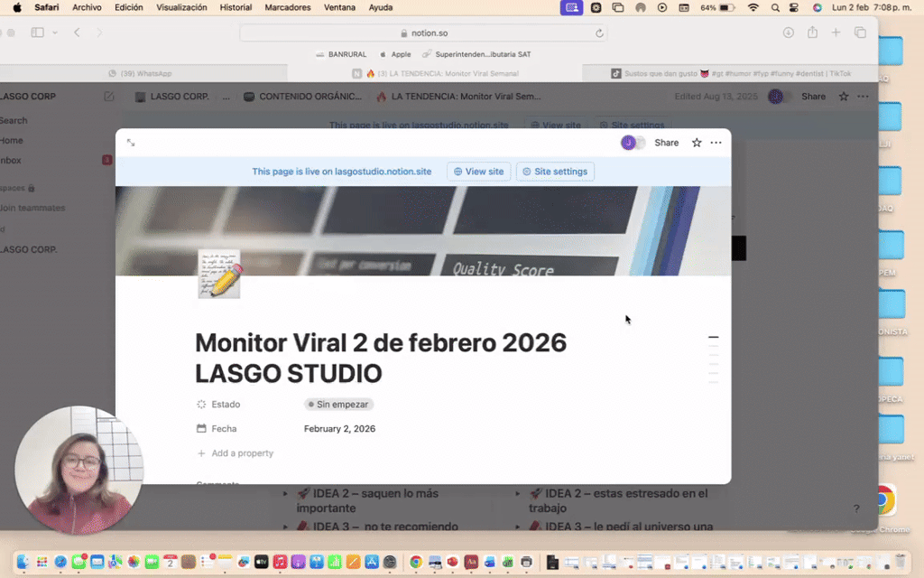Expand IDEA 3 – le pedí al universo toggle
Viewport: 924px width, 578px height.
518,527
